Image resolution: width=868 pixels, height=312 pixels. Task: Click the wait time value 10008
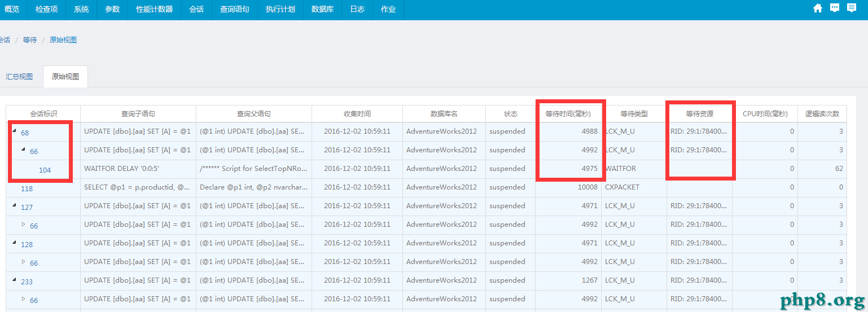(588, 187)
